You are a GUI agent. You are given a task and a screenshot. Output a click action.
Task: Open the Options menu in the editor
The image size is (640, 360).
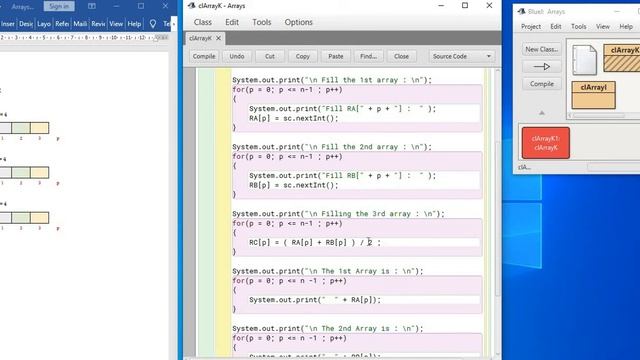pos(298,22)
